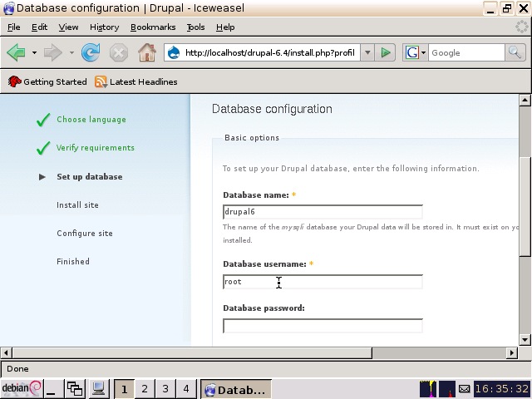
Task: Click the Database name field containing drupal6
Action: coord(323,212)
